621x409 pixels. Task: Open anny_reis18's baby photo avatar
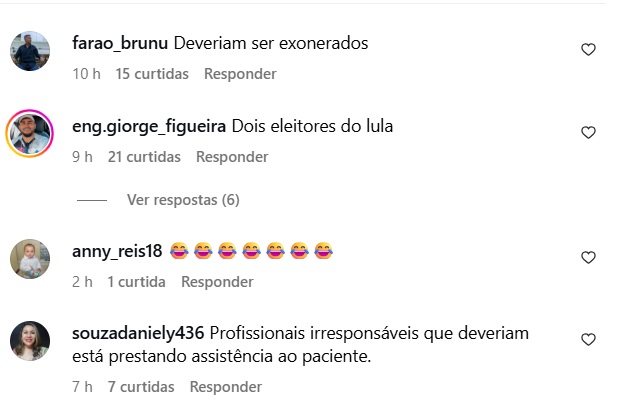click(30, 259)
